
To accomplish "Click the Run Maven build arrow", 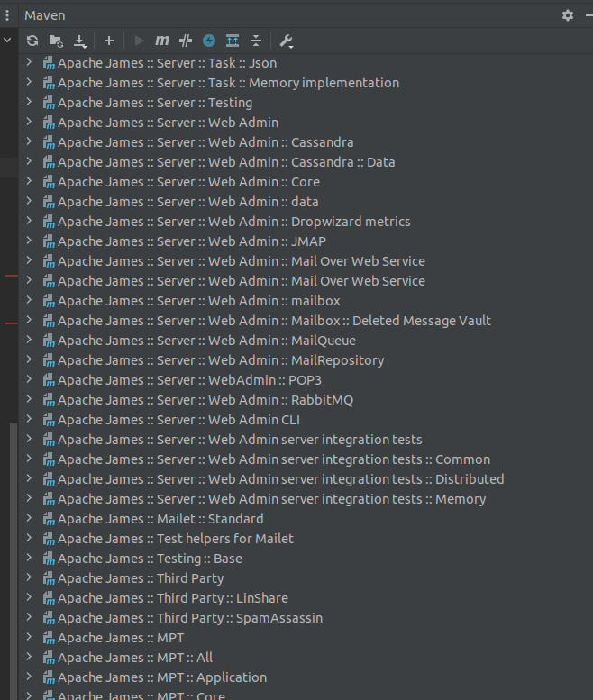I will pos(139,41).
